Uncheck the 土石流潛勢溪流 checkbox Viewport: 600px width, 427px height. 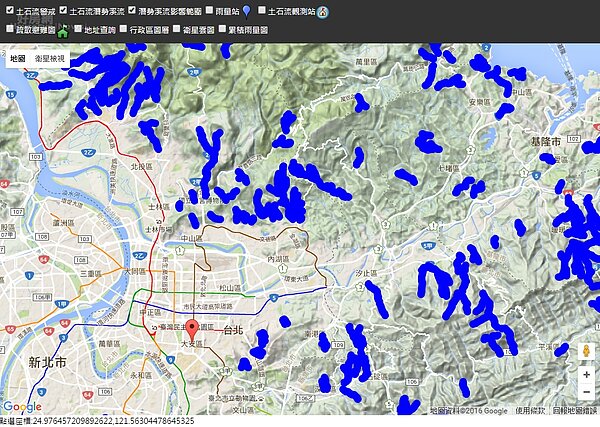(64, 10)
